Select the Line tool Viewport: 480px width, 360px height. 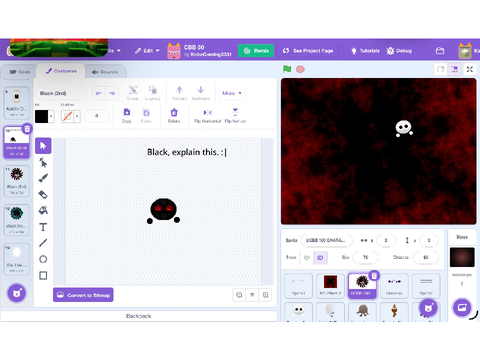point(43,243)
